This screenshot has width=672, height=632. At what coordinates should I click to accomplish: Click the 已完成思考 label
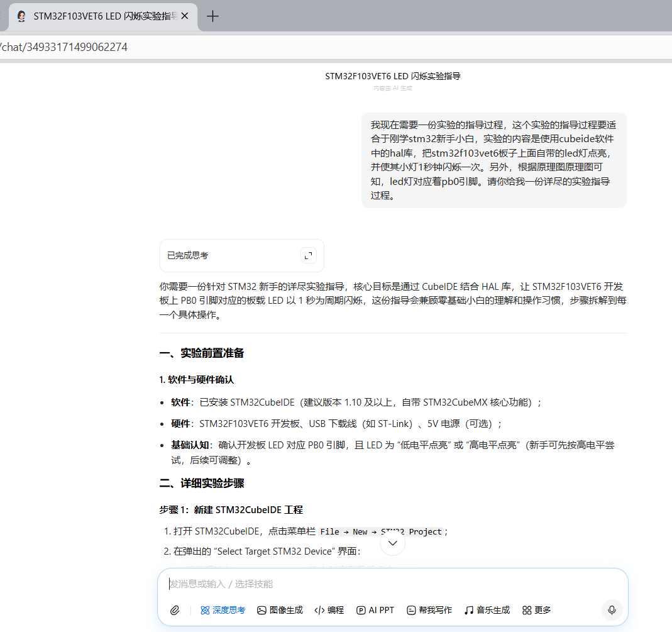[188, 255]
